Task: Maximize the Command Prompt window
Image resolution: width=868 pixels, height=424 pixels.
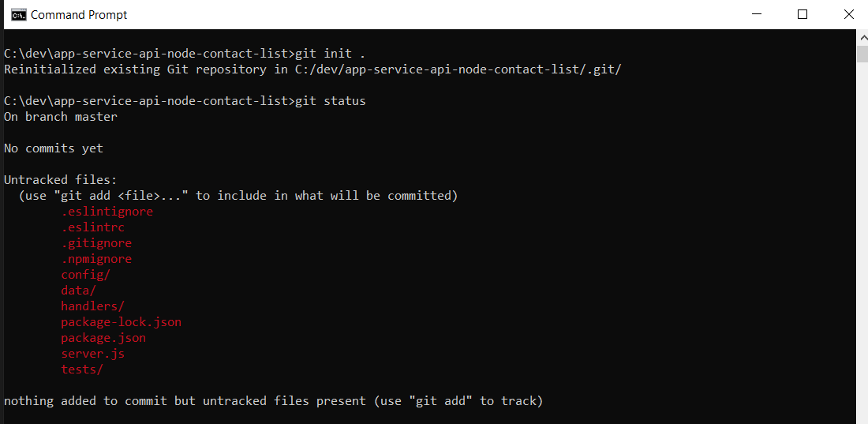Action: [x=802, y=15]
